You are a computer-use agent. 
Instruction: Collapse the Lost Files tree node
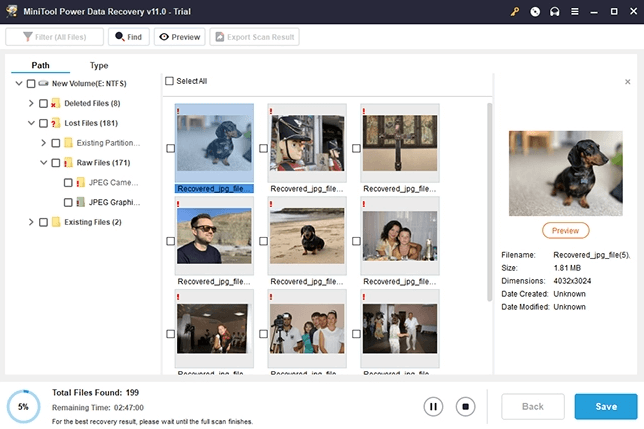coord(31,123)
